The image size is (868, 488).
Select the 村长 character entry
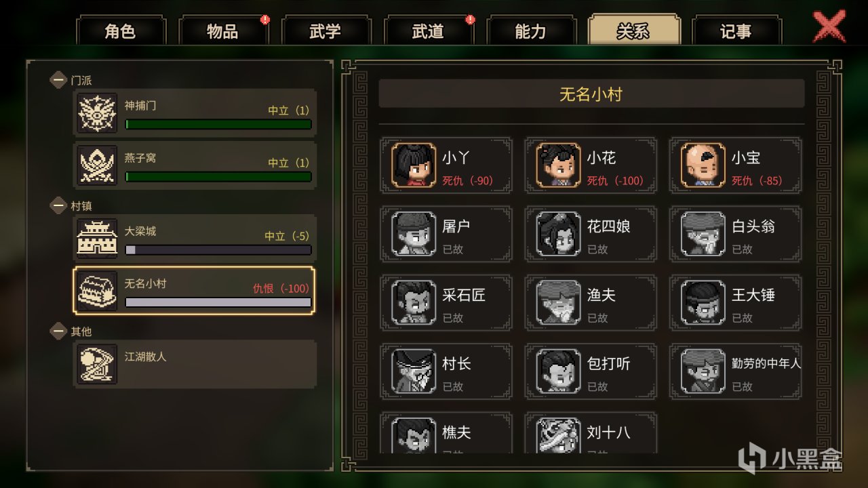point(446,371)
